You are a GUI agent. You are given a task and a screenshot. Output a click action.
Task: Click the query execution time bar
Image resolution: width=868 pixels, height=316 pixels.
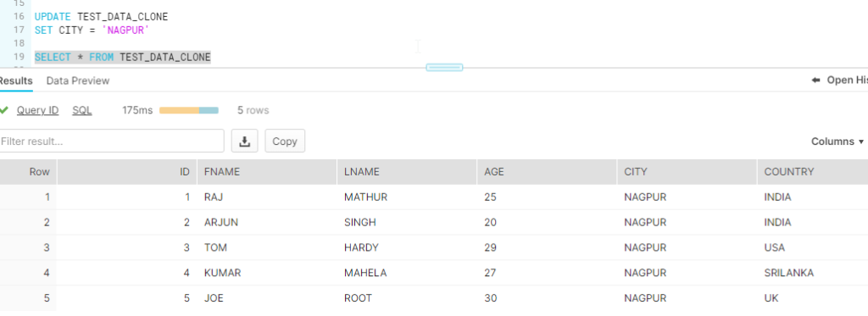click(x=189, y=111)
